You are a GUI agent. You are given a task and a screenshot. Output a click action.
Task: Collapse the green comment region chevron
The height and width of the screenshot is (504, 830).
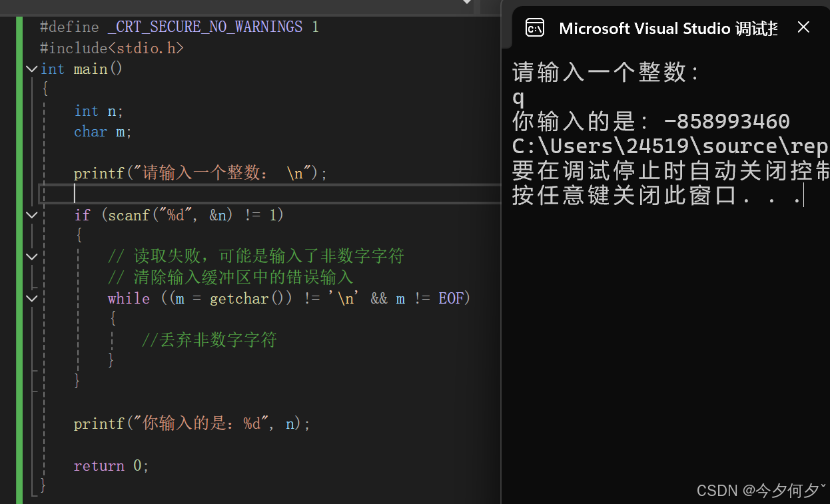click(x=31, y=256)
